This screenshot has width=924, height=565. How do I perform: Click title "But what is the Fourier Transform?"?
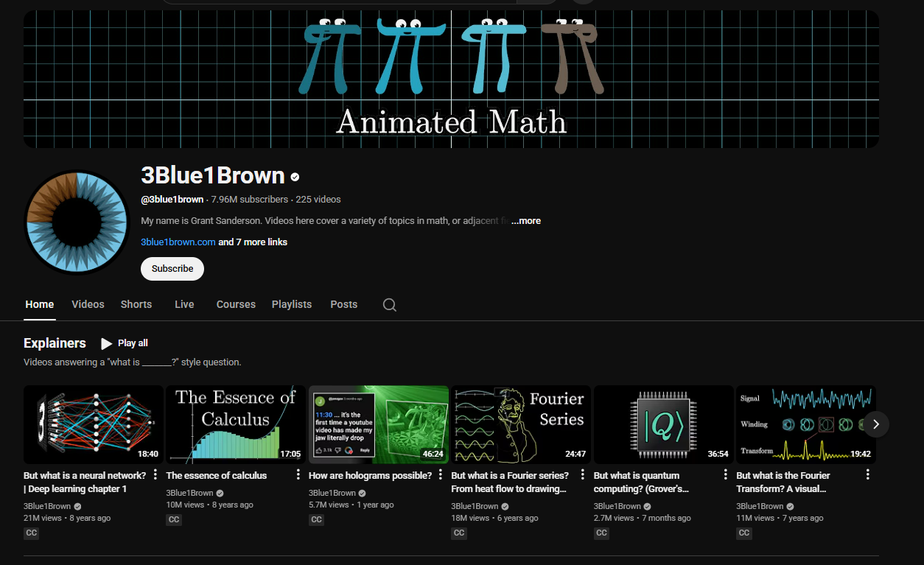point(783,482)
